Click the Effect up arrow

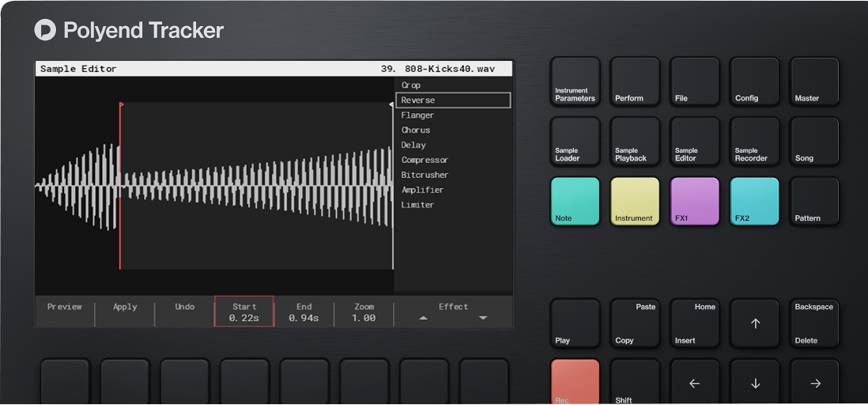424,318
